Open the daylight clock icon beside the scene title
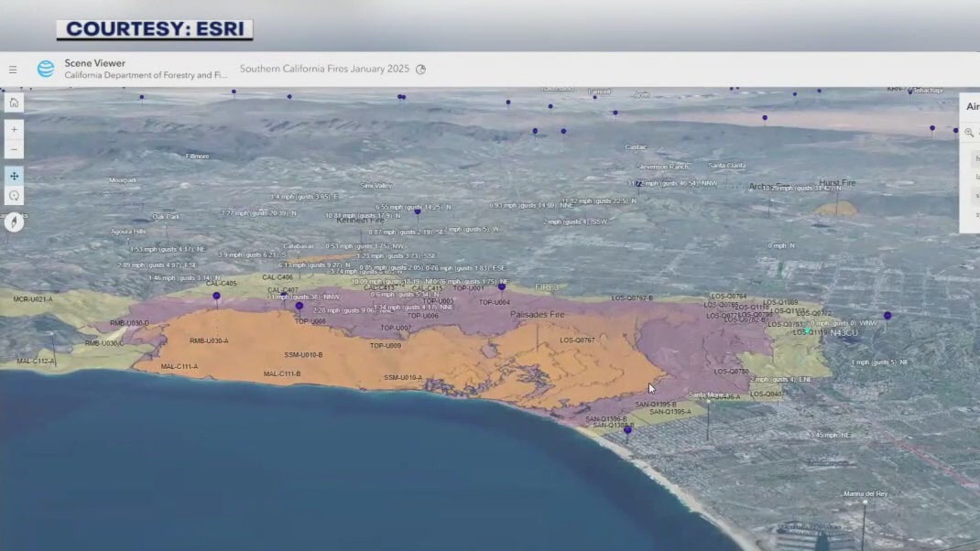 tap(420, 69)
